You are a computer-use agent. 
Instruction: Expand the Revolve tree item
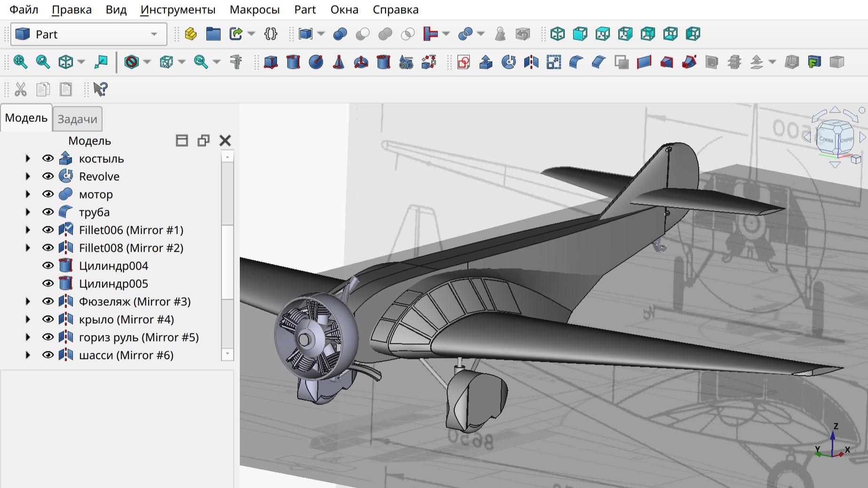coord(28,176)
